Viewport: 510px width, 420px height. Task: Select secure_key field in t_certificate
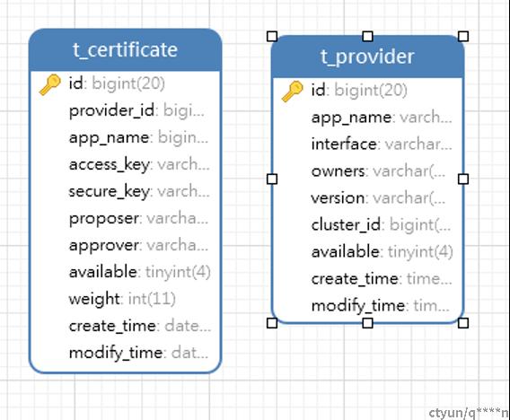click(x=125, y=191)
